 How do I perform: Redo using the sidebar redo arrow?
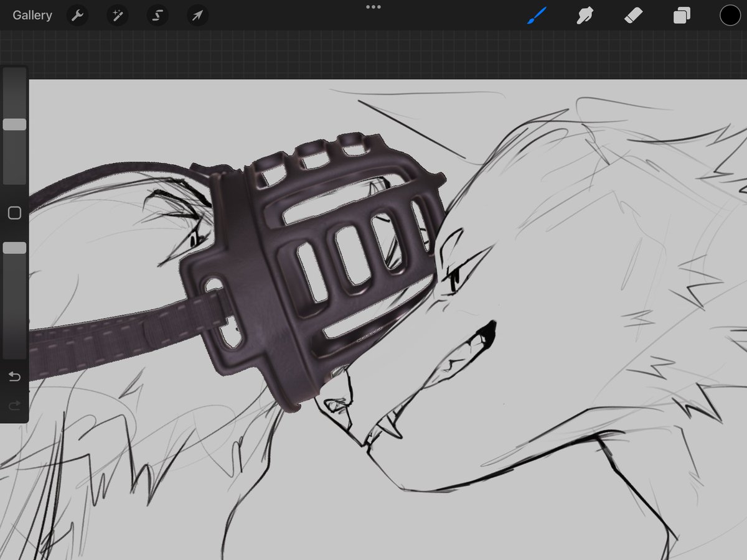[14, 406]
